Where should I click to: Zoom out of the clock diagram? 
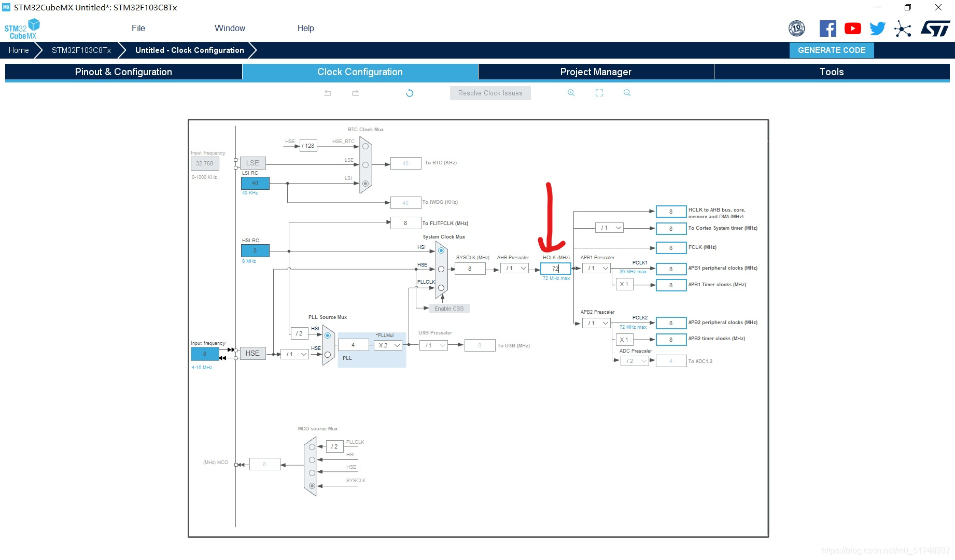click(627, 93)
